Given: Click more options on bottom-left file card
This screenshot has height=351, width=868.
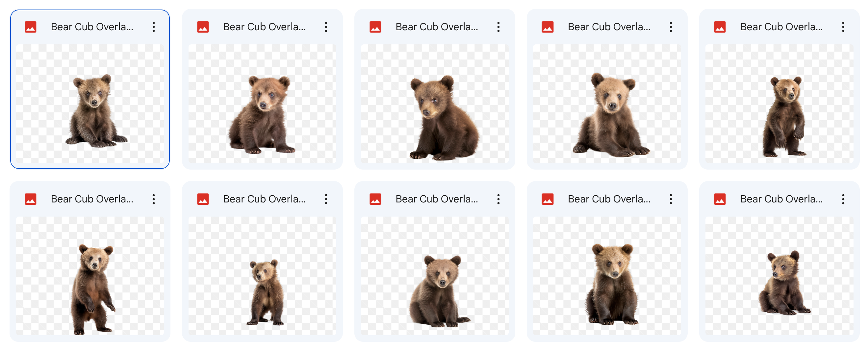Looking at the screenshot, I should tap(154, 199).
